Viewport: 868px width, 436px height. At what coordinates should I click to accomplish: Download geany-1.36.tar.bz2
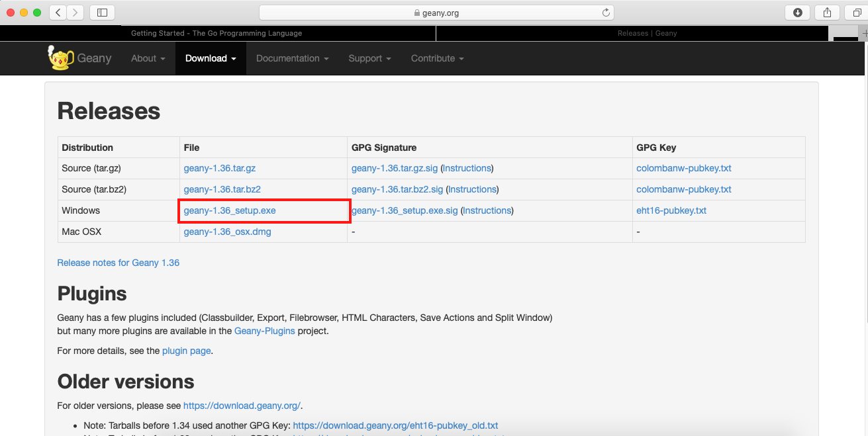[x=222, y=189]
